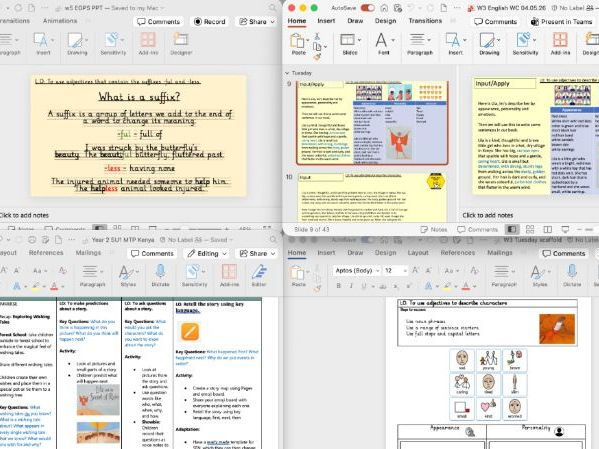Switch to the Transitions tab
This screenshot has height=449, width=599.
425,21
